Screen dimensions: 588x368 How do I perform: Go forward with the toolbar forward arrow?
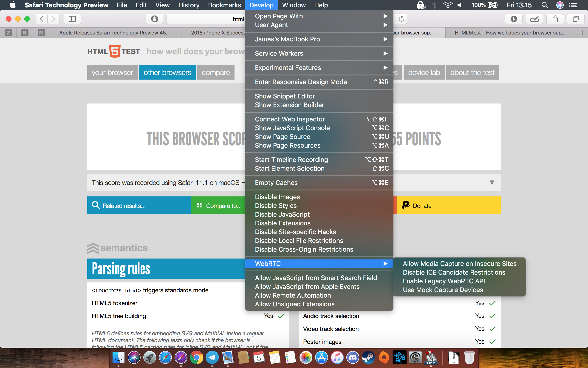(x=54, y=19)
